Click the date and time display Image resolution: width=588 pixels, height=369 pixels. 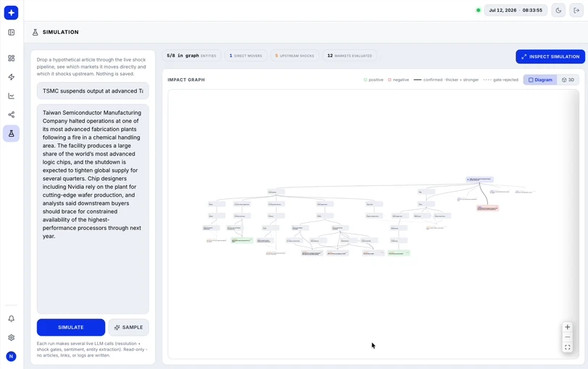(516, 10)
